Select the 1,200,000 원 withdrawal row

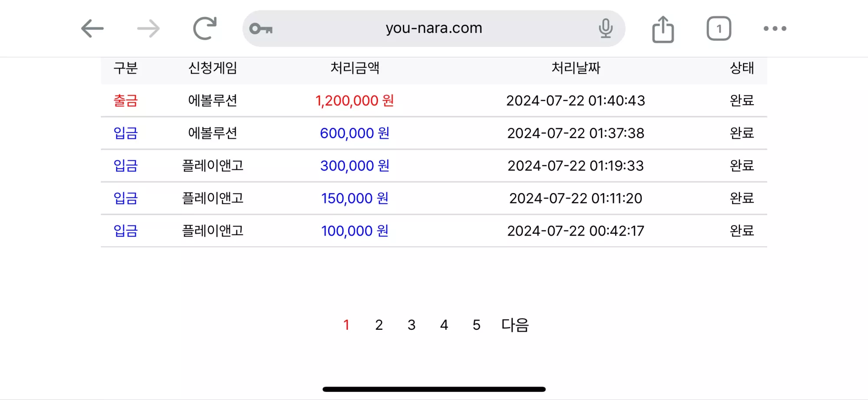[x=434, y=101]
